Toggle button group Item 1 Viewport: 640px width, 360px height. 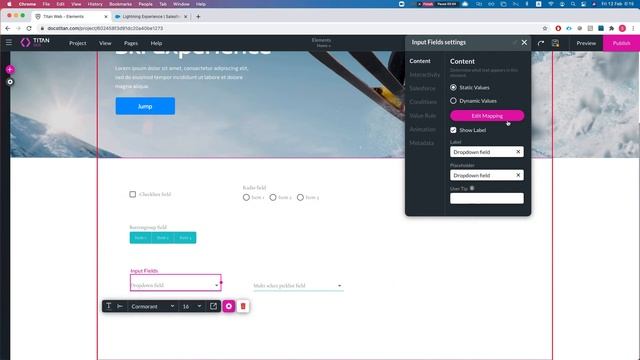click(140, 238)
